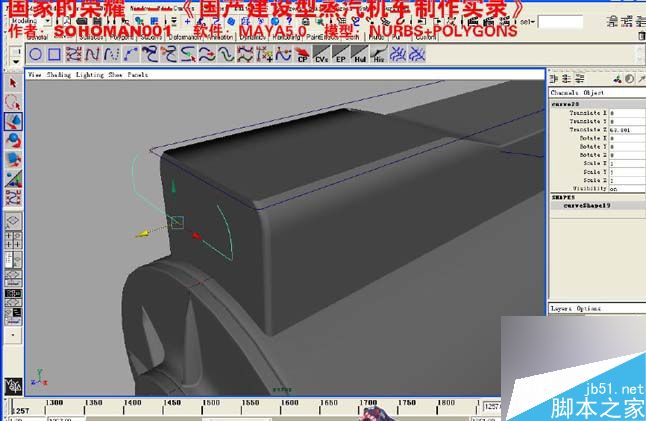646x421 pixels.
Task: Click the round speed icon in channel box
Action: click(x=630, y=78)
